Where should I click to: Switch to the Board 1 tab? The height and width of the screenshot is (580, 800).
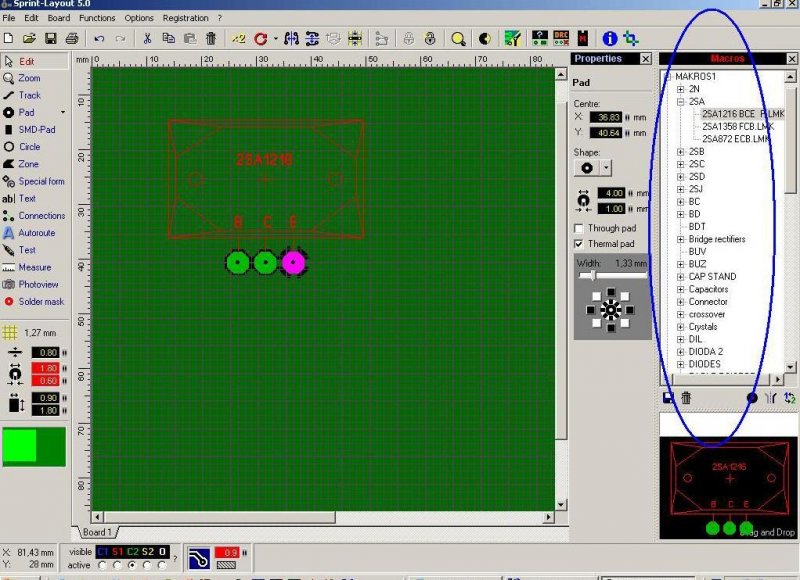pyautogui.click(x=97, y=532)
